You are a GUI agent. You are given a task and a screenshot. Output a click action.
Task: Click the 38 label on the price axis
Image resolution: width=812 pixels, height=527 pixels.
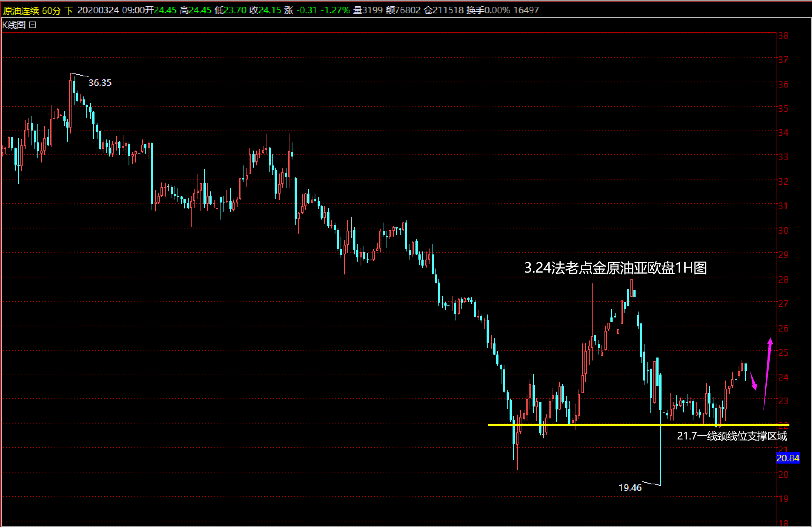tap(783, 36)
